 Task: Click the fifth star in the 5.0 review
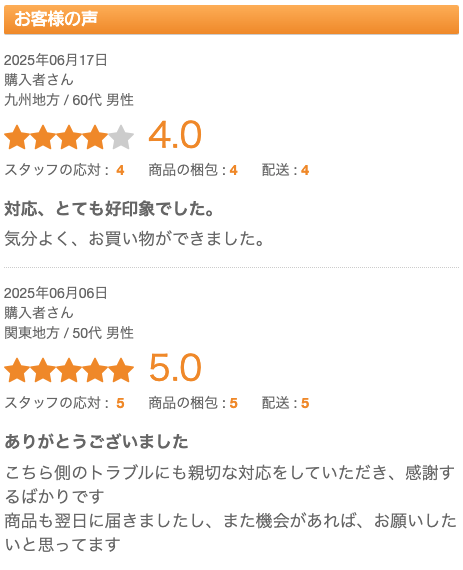(x=121, y=370)
